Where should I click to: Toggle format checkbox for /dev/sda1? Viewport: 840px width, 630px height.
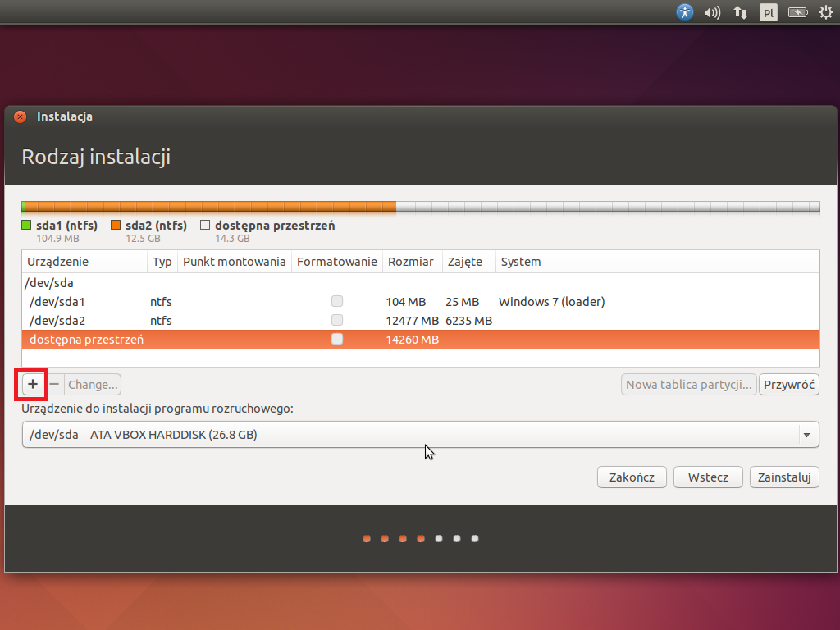click(x=337, y=301)
